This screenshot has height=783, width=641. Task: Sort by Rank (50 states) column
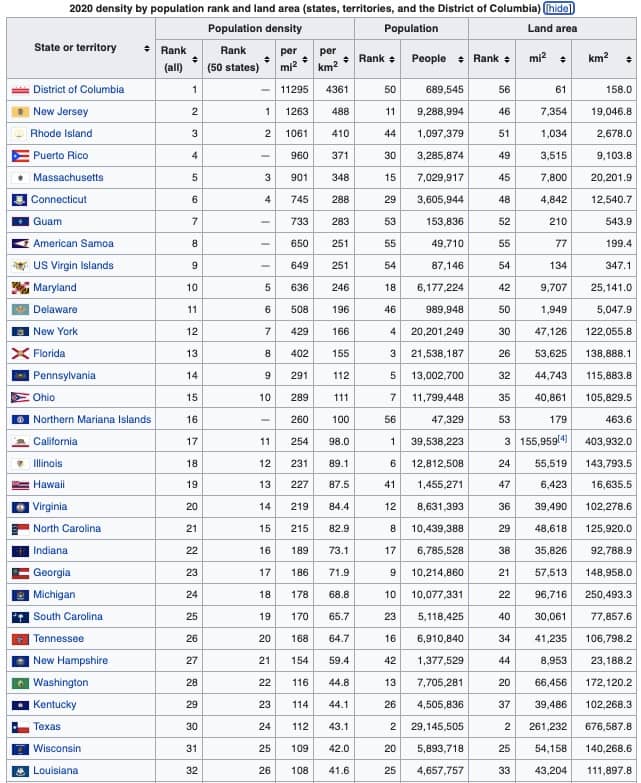[267, 59]
